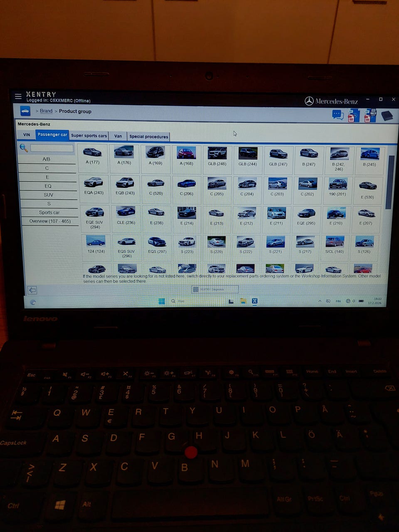Open the taskbar clock and date
This screenshot has height=532, width=399.
click(374, 301)
